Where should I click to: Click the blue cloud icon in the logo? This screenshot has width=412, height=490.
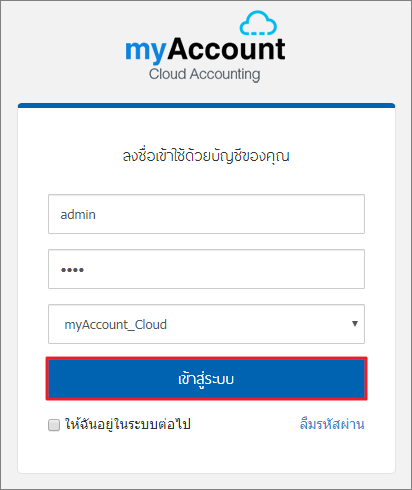click(x=258, y=23)
